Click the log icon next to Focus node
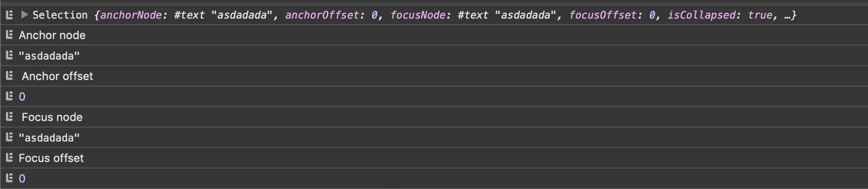 tap(9, 117)
